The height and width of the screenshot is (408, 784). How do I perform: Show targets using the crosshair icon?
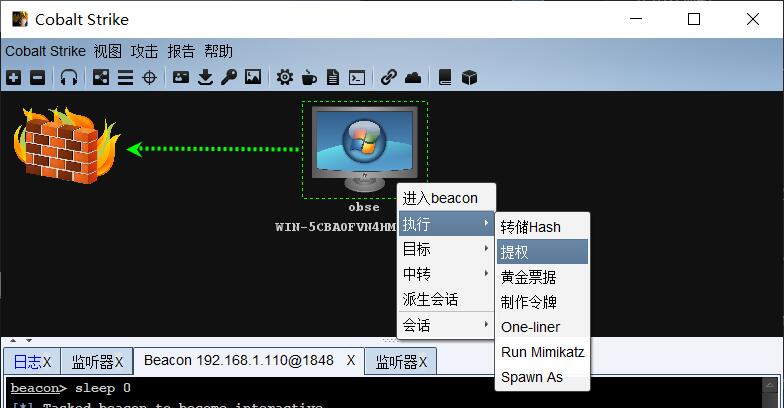tap(149, 77)
